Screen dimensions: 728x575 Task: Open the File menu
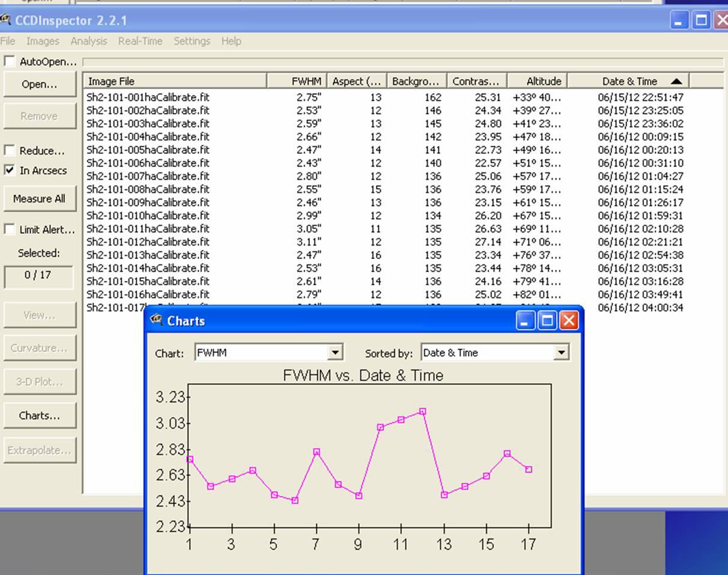pos(7,41)
